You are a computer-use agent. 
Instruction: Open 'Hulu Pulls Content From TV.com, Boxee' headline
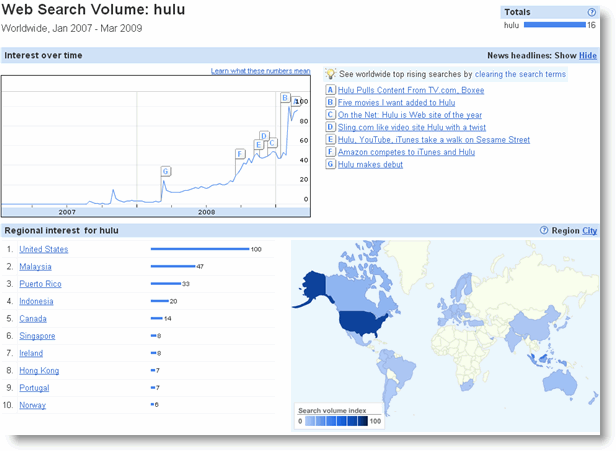click(x=411, y=90)
